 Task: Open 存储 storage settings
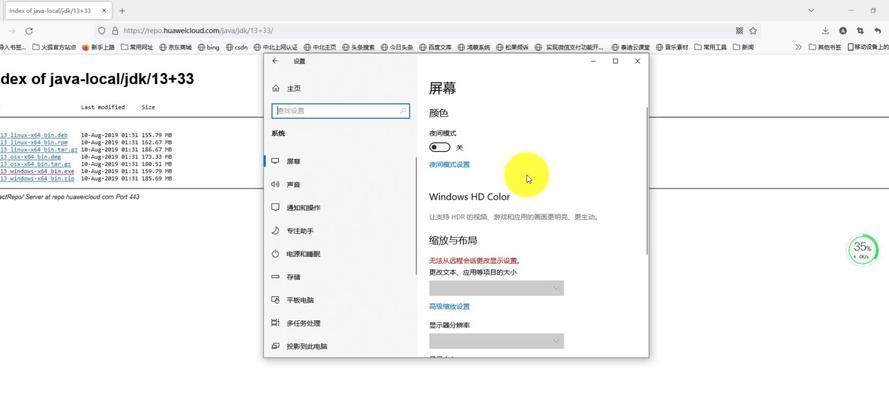[x=340, y=277]
